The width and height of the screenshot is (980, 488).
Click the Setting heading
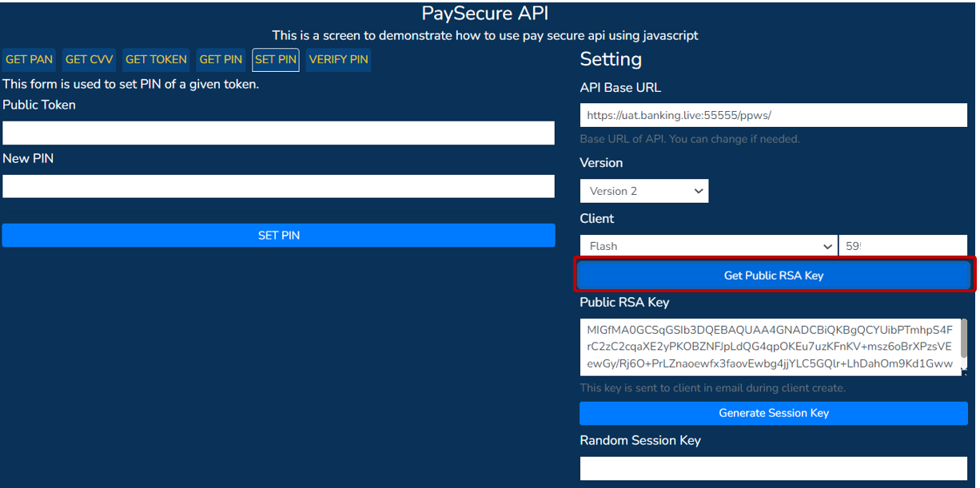click(611, 59)
